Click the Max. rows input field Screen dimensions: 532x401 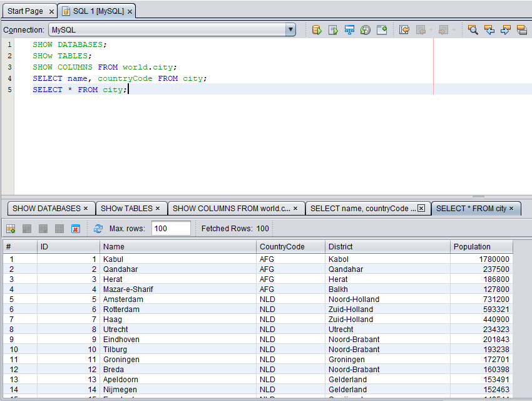(x=171, y=229)
